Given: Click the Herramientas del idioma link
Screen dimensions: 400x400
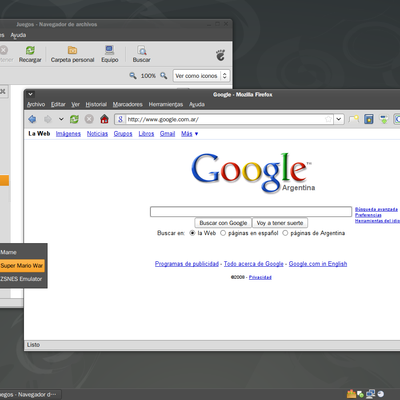Looking at the screenshot, I should (377, 221).
